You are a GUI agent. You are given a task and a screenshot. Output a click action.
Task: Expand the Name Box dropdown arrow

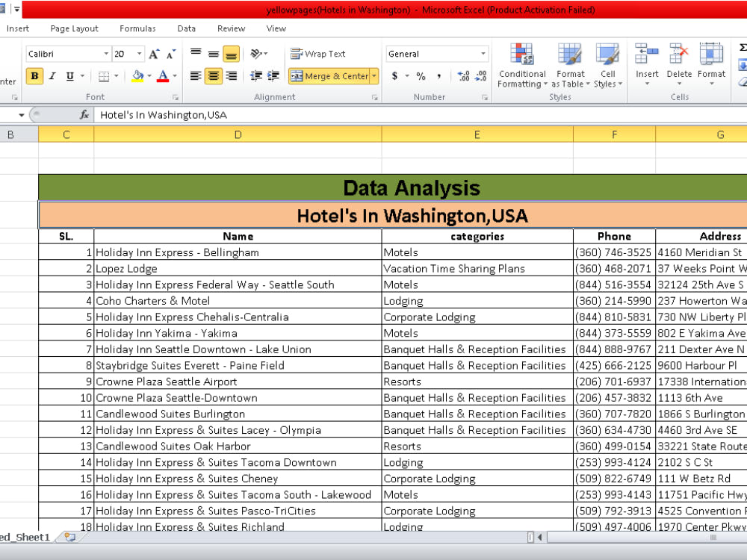[x=22, y=115]
